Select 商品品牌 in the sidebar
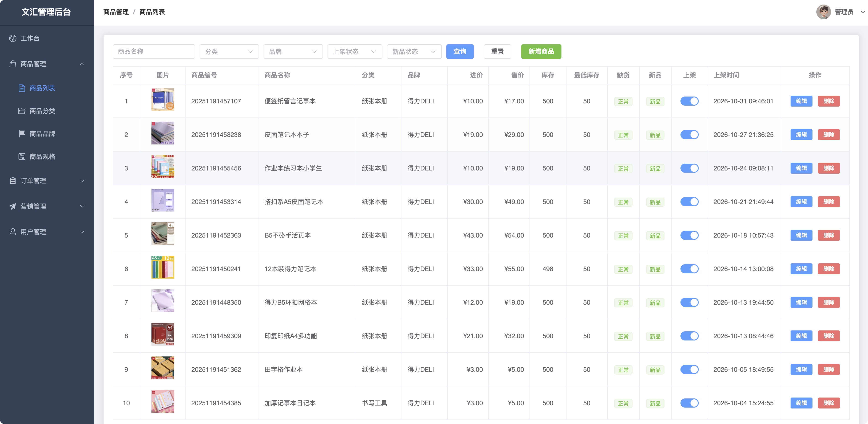The image size is (868, 424). click(47, 134)
